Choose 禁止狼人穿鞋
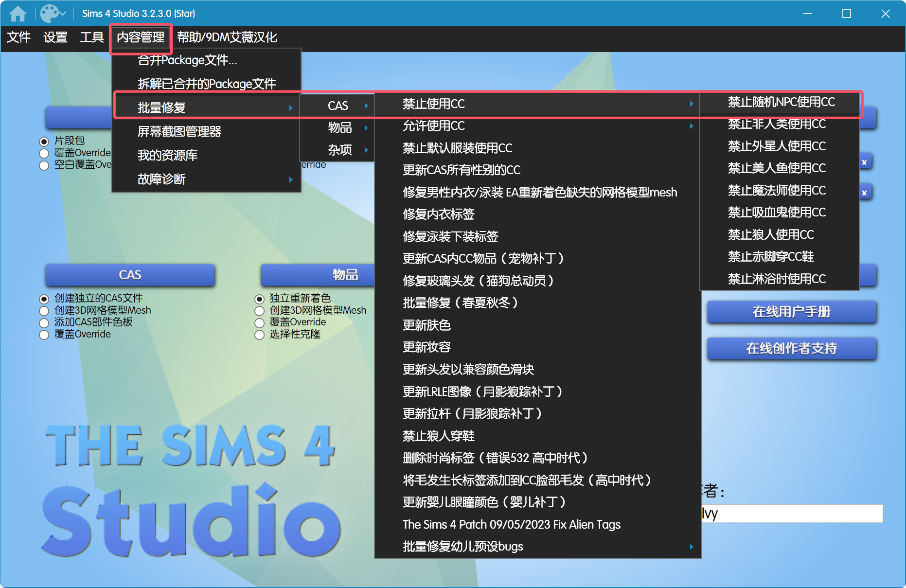The width and height of the screenshot is (906, 588). pyautogui.click(x=537, y=436)
